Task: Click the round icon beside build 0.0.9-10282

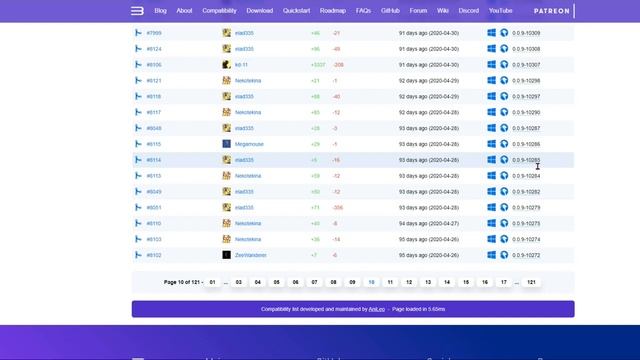Action: 504,191
